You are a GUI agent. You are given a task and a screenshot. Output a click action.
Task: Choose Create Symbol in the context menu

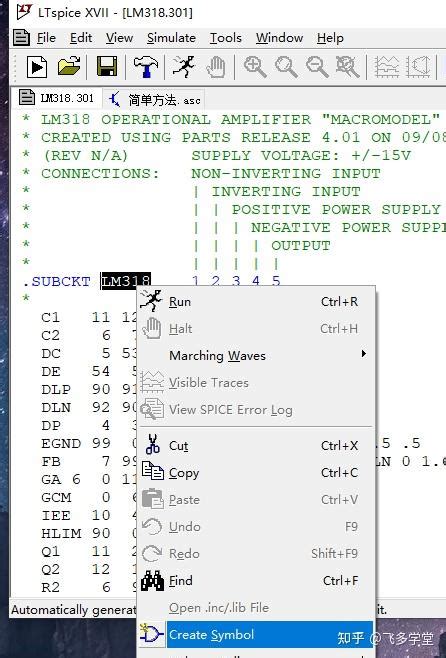[x=255, y=634]
